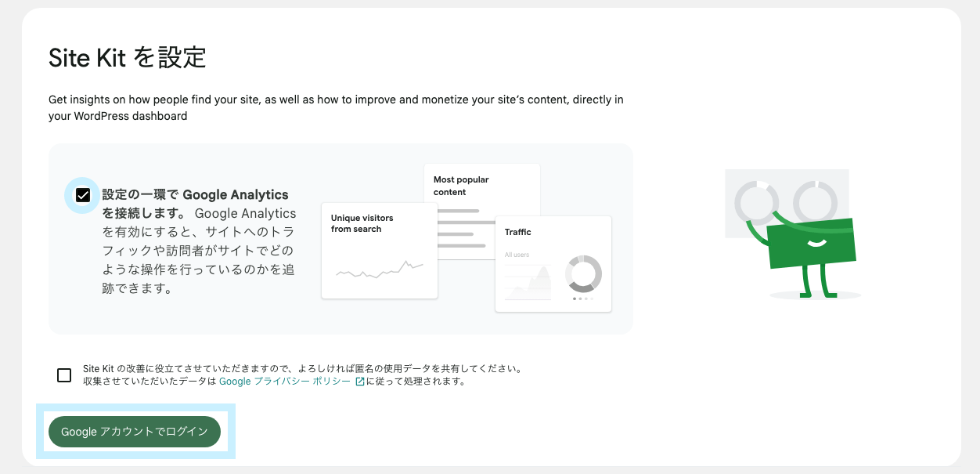Select the "Traffic" card title

(x=518, y=232)
